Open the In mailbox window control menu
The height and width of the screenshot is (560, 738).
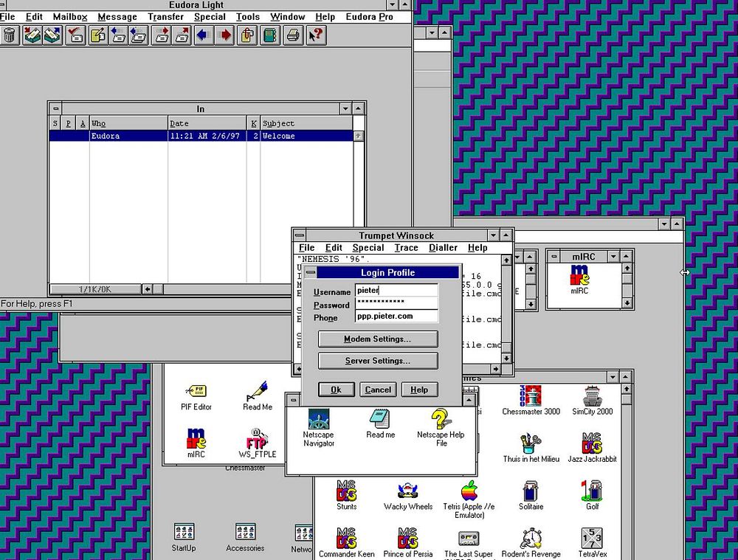(x=55, y=108)
